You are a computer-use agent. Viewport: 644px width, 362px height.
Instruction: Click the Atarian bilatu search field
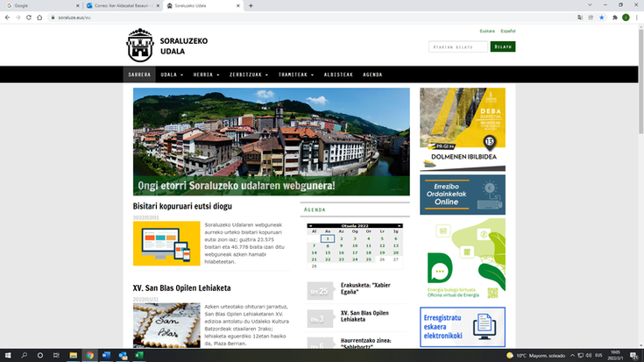[458, 46]
